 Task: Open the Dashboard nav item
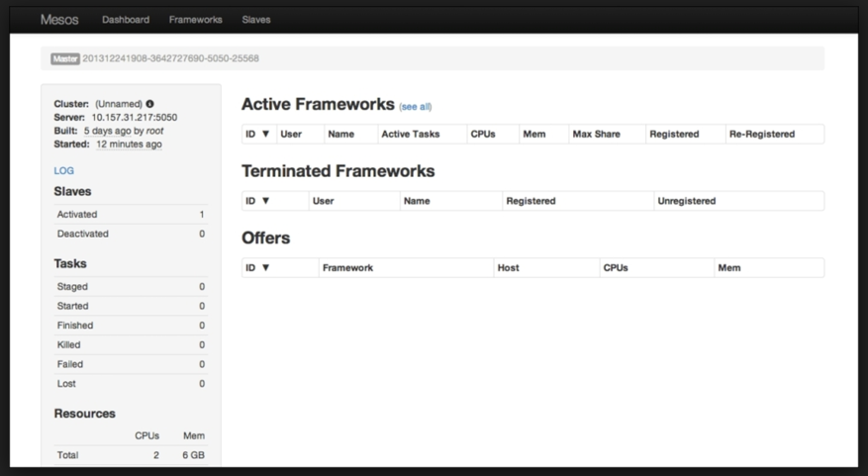tap(126, 20)
